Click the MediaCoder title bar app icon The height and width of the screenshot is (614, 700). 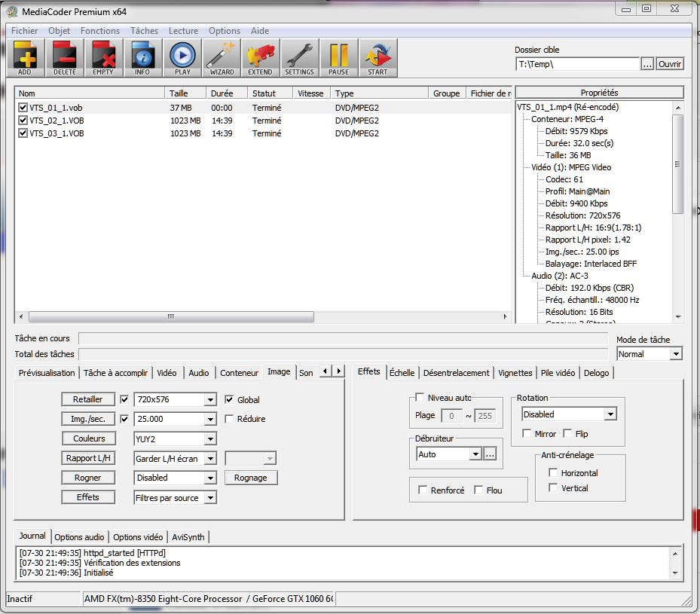pos(12,11)
